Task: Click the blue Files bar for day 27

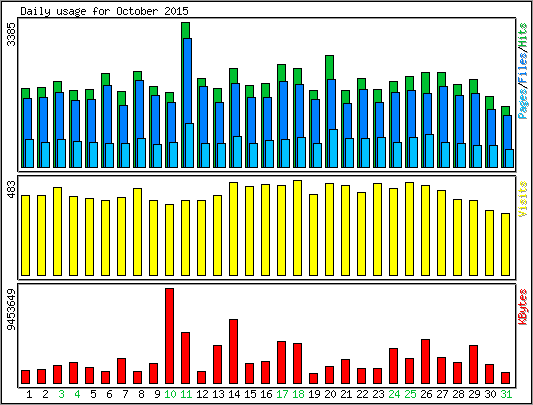Action: (x=443, y=114)
